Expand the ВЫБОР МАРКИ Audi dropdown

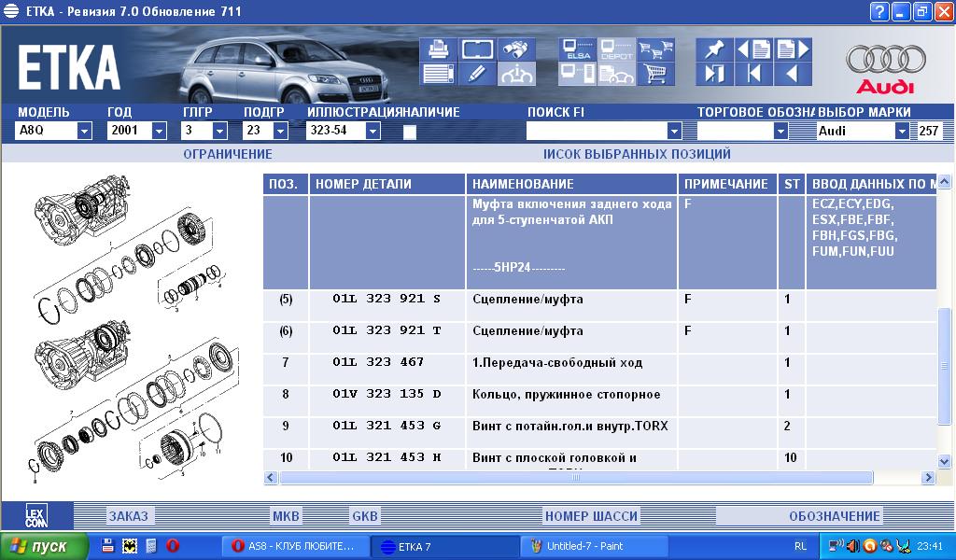tap(902, 132)
